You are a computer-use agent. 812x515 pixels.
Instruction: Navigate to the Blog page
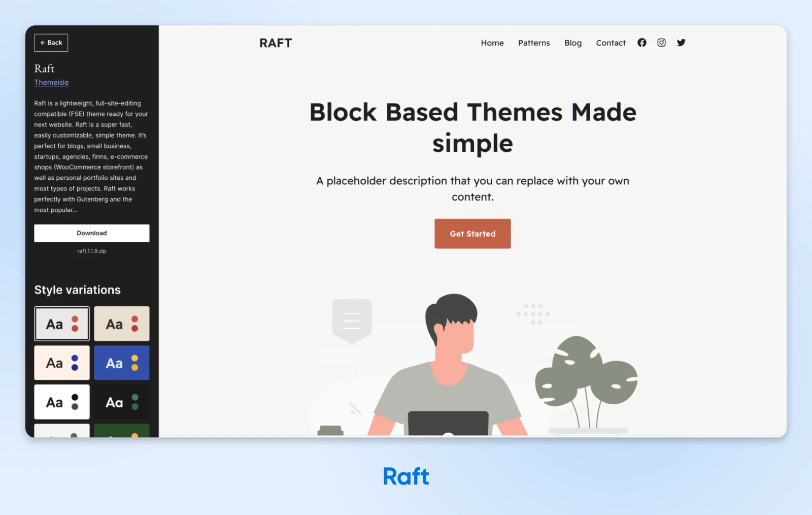pos(573,43)
